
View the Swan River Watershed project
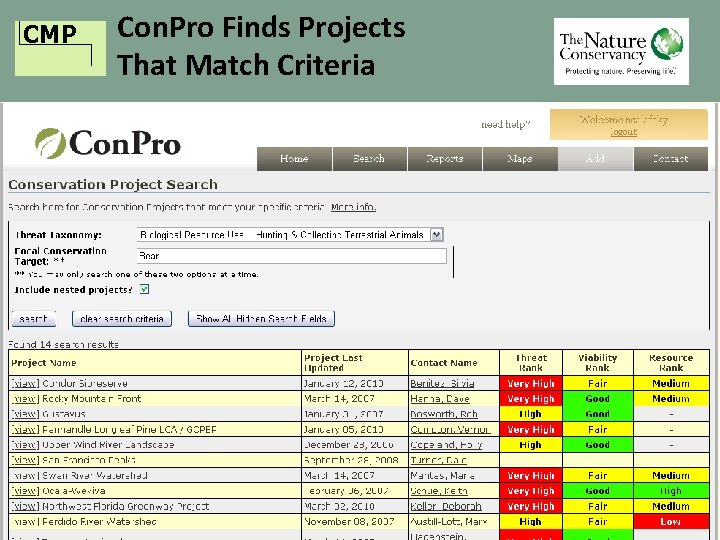25,475
